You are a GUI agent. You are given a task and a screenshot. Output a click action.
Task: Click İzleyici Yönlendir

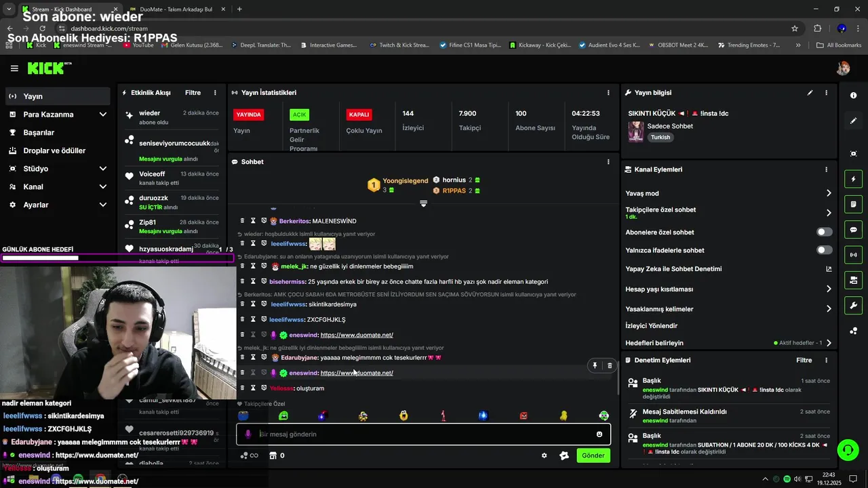click(651, 326)
